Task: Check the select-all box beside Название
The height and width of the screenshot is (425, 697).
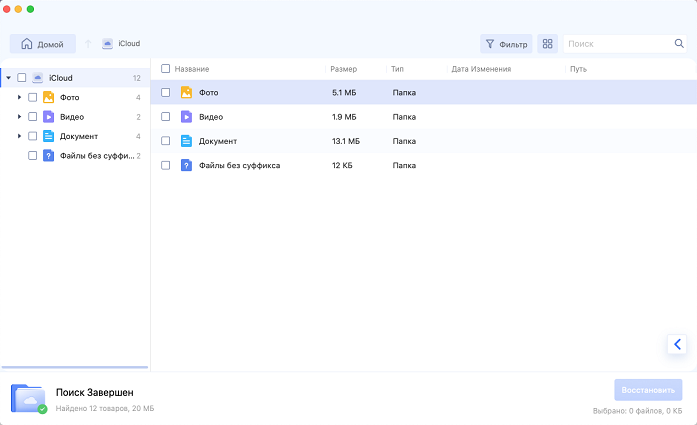Action: 166,69
